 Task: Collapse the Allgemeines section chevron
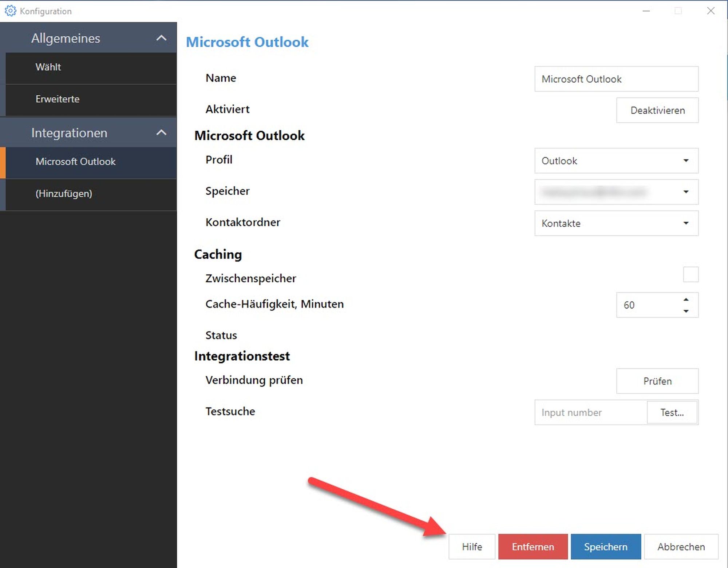pyautogui.click(x=161, y=38)
